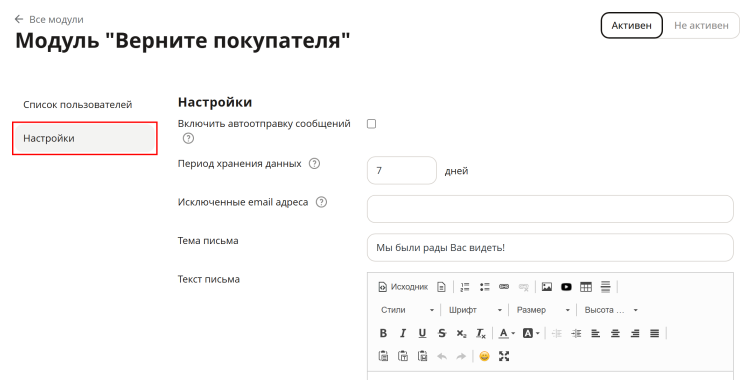The width and height of the screenshot is (740, 380).
Task: Open the Шрифт font dropdown
Action: [475, 310]
